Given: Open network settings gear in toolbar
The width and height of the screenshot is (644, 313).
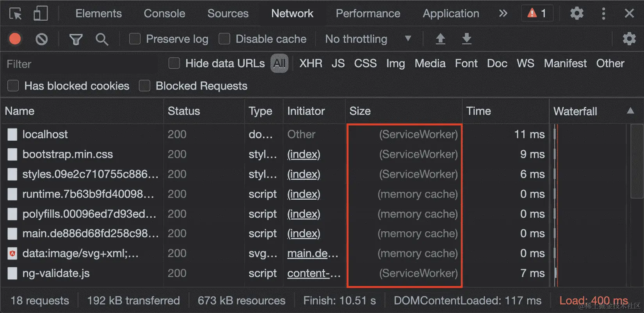Looking at the screenshot, I should click(629, 39).
